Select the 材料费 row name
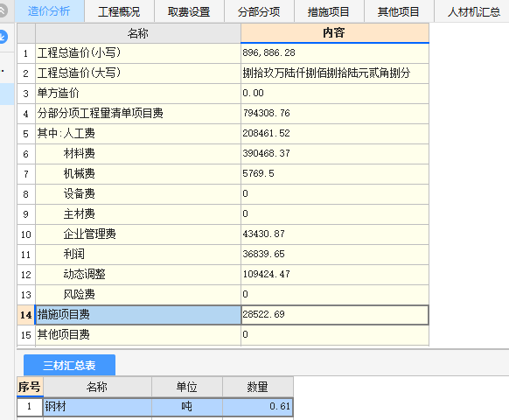The width and height of the screenshot is (509, 420). [138, 154]
